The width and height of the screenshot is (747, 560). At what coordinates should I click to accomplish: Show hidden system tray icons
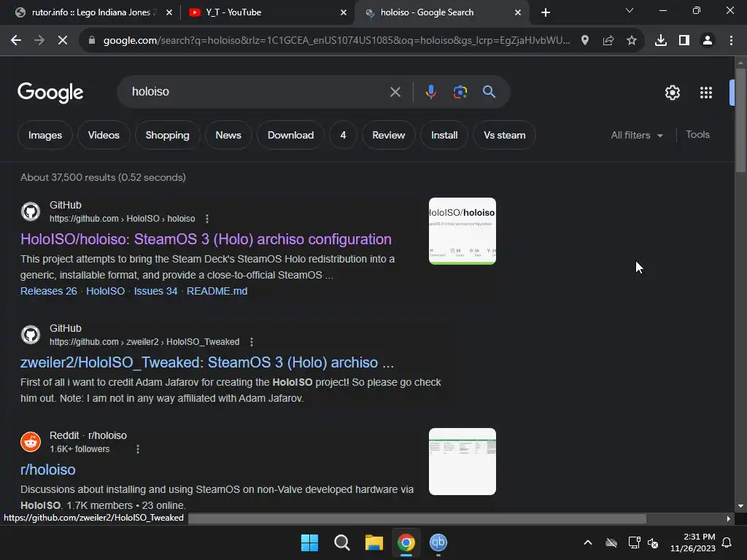coord(588,542)
